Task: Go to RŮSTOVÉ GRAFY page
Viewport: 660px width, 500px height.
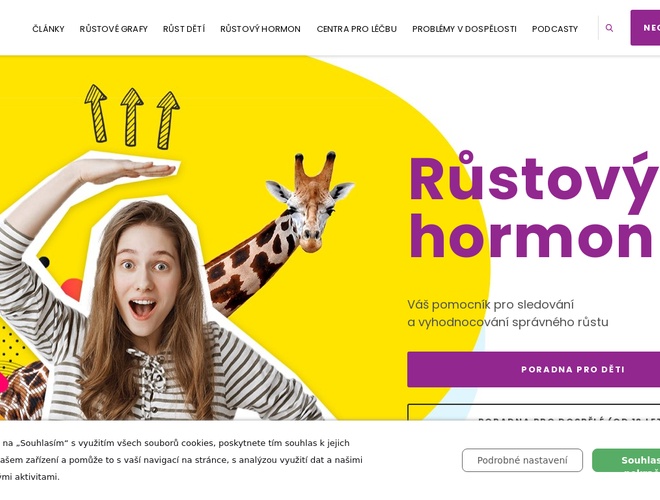Action: pos(114,29)
